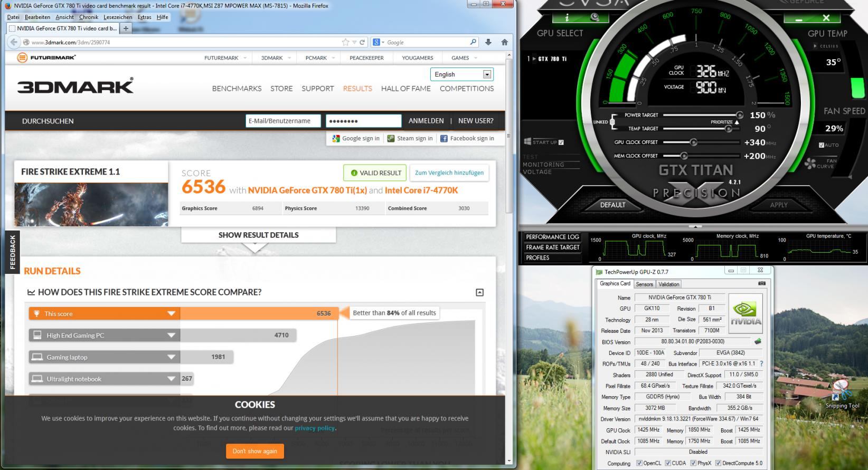This screenshot has width=868, height=470.
Task: Open the privacy policy link
Action: [x=315, y=428]
